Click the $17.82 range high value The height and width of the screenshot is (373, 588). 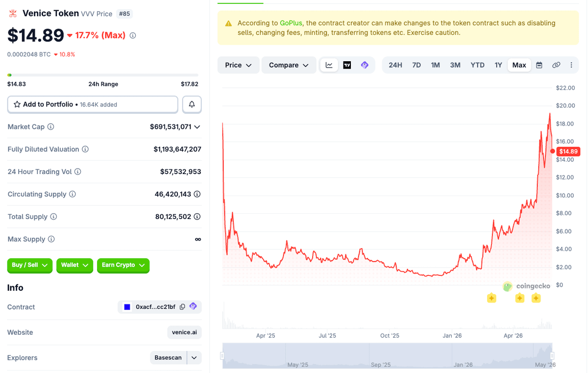pyautogui.click(x=190, y=84)
